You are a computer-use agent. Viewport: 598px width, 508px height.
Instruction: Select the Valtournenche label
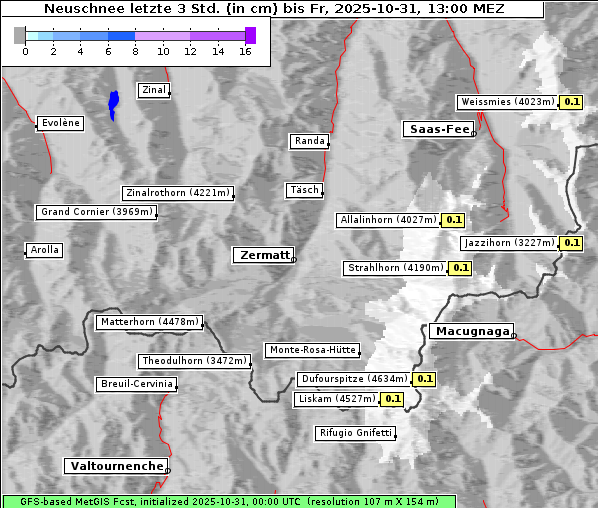(116, 466)
